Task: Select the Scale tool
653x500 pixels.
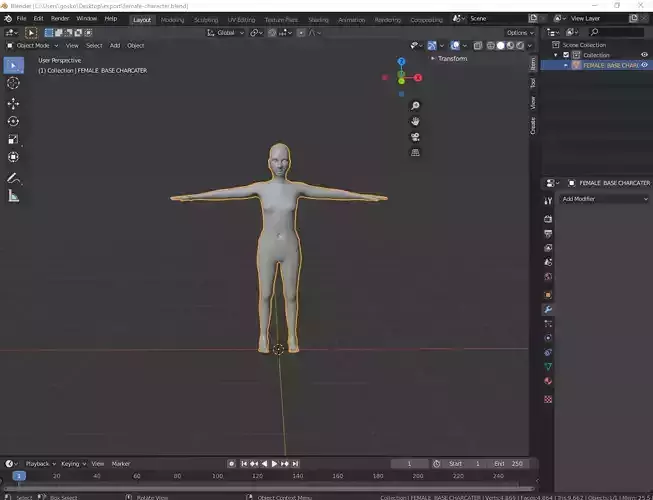Action: pyautogui.click(x=13, y=139)
